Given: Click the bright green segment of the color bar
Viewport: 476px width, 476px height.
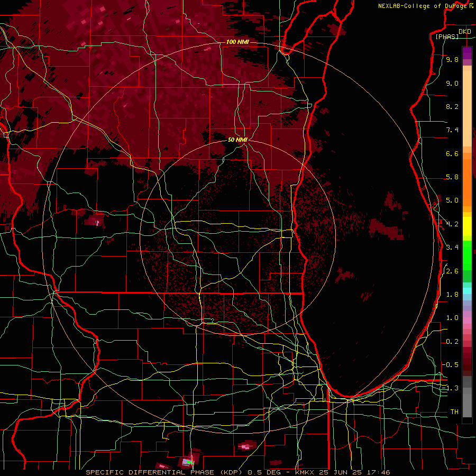Looking at the screenshot, I should (467, 255).
